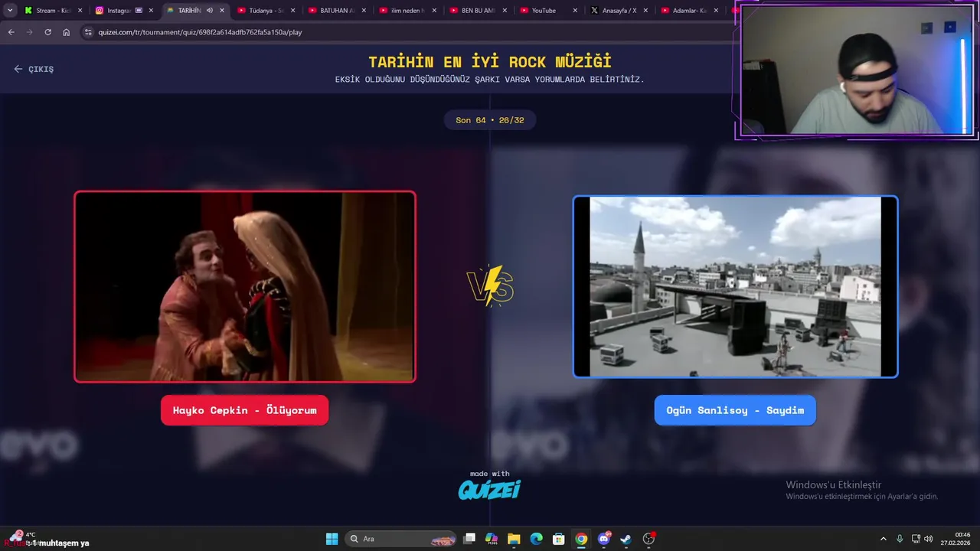Close the Instagram tab

click(151, 11)
